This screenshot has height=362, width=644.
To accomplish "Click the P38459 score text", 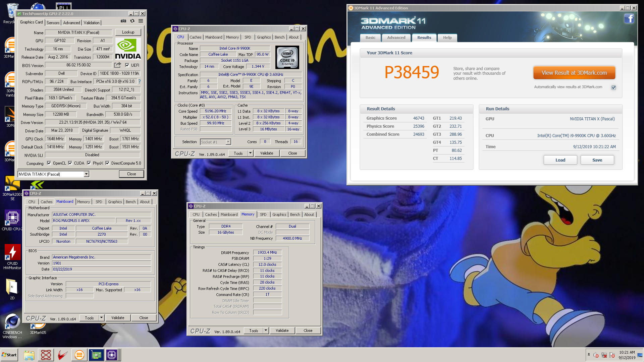I will point(412,72).
